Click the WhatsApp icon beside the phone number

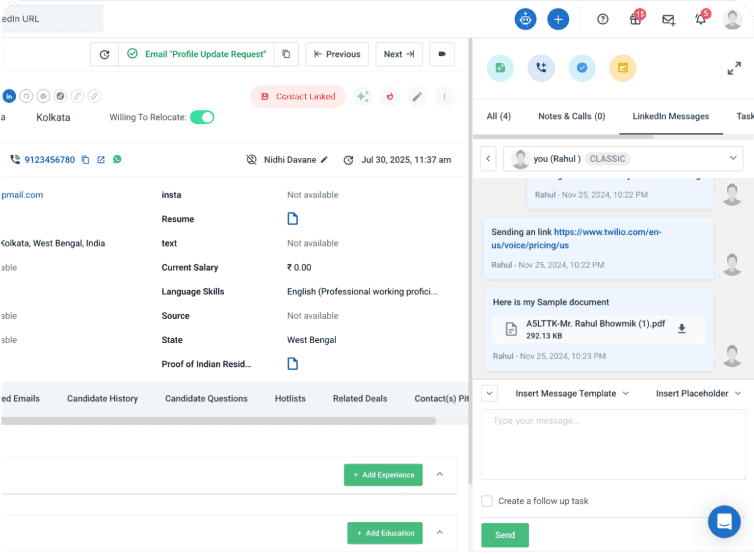117,160
